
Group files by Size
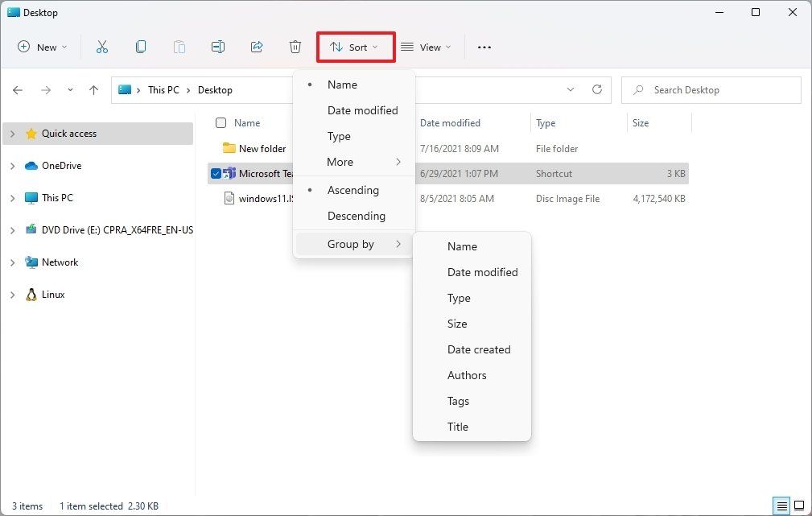456,324
